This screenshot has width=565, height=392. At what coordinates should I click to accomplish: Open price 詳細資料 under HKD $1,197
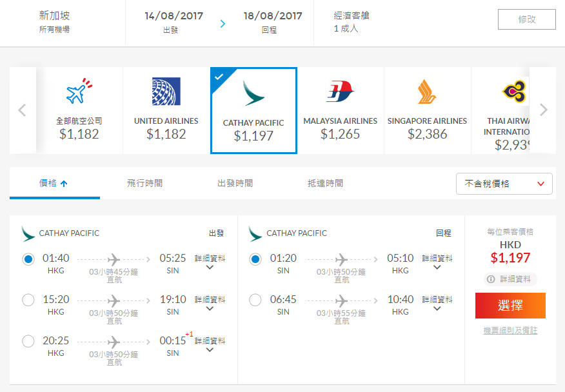tap(510, 279)
